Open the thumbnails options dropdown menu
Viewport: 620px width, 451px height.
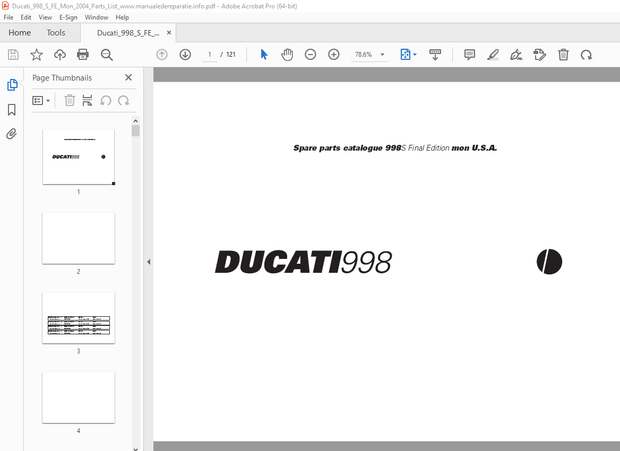pos(41,100)
